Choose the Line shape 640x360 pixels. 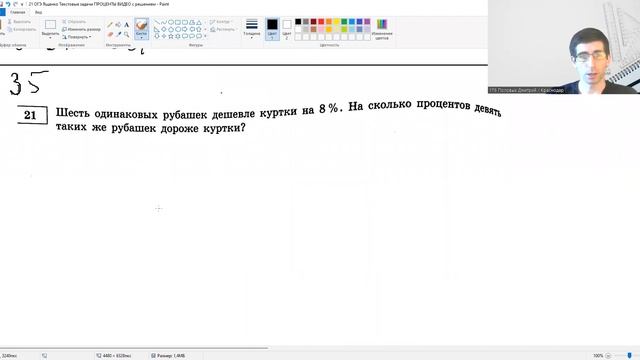(157, 22)
